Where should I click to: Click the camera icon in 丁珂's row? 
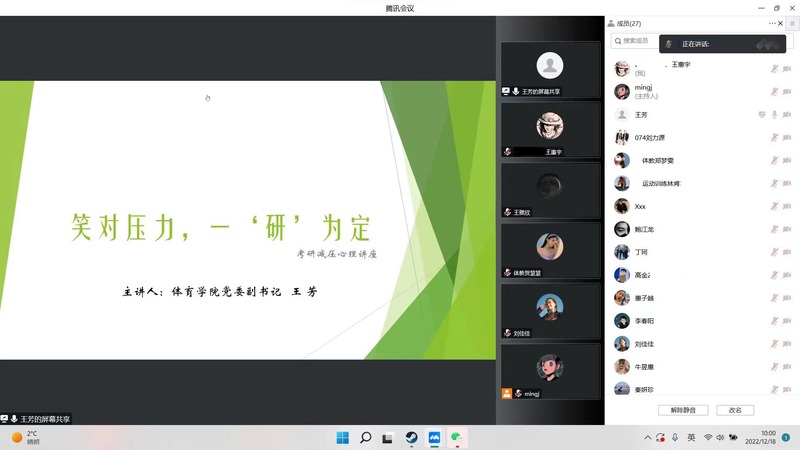(786, 253)
